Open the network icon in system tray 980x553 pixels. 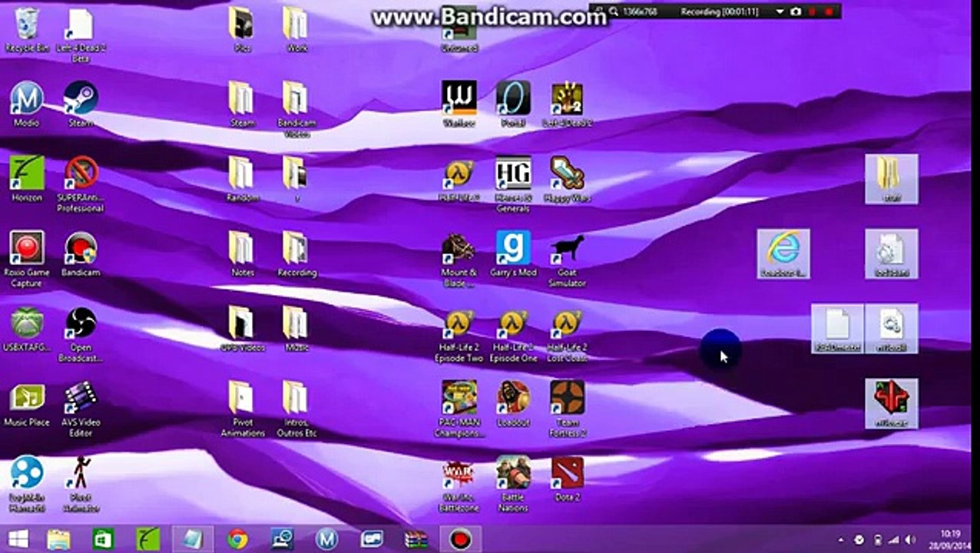click(894, 540)
